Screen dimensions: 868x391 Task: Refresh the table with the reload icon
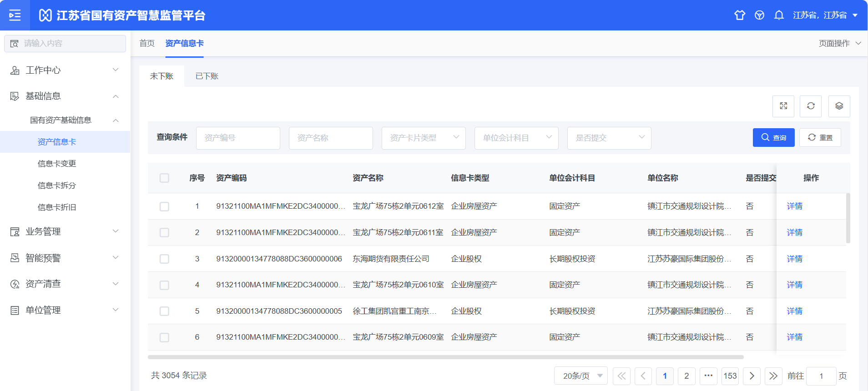pos(811,106)
